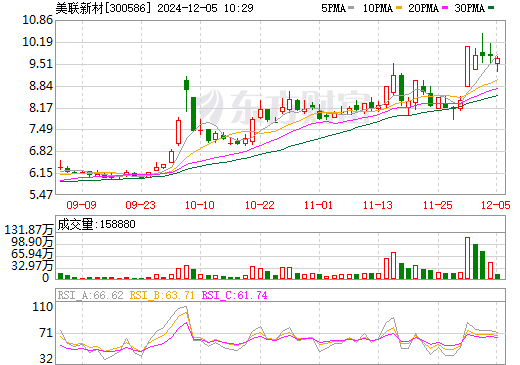Click the orange 10PMA legend color dash
This screenshot has height=365, width=520.
[x=399, y=8]
